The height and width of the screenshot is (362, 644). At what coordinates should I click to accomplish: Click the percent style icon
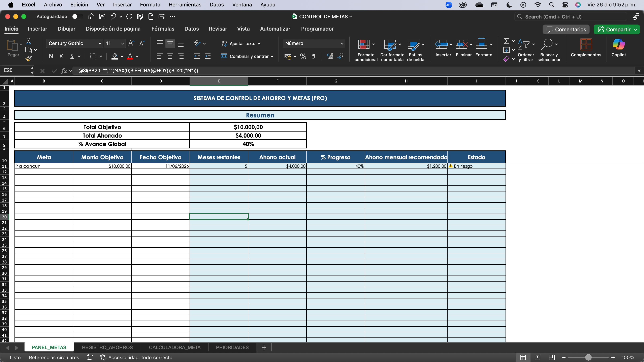303,57
